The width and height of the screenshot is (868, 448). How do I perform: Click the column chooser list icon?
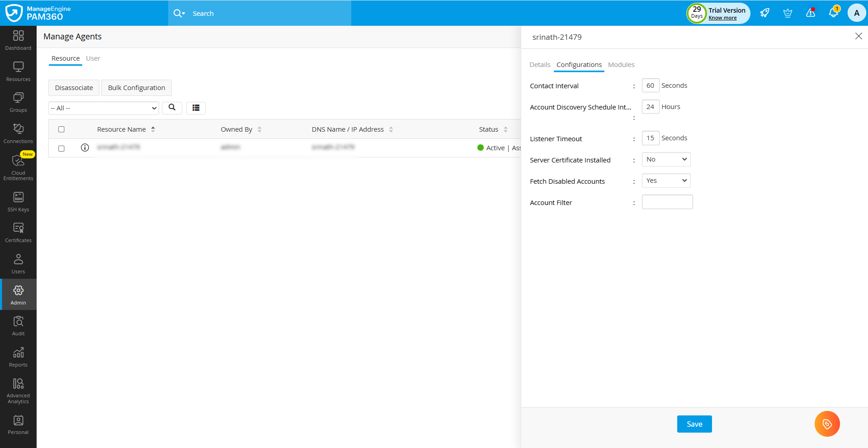click(x=196, y=108)
